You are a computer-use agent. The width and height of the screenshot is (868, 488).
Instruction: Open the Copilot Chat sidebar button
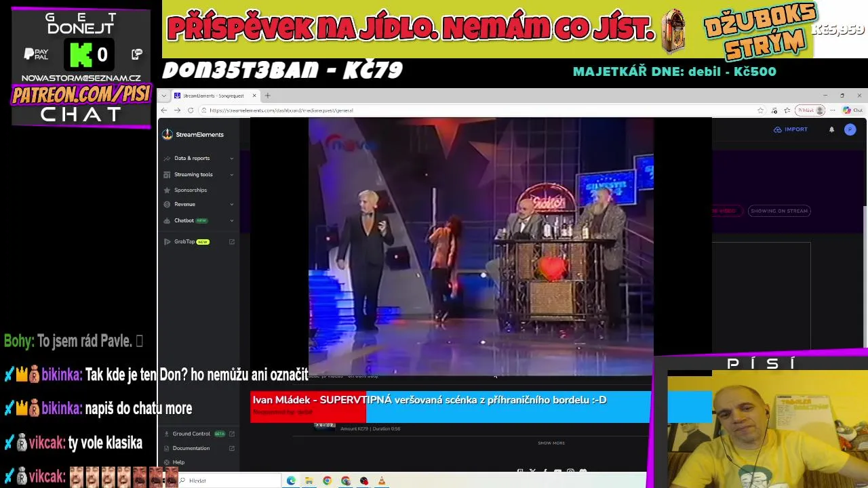click(852, 110)
